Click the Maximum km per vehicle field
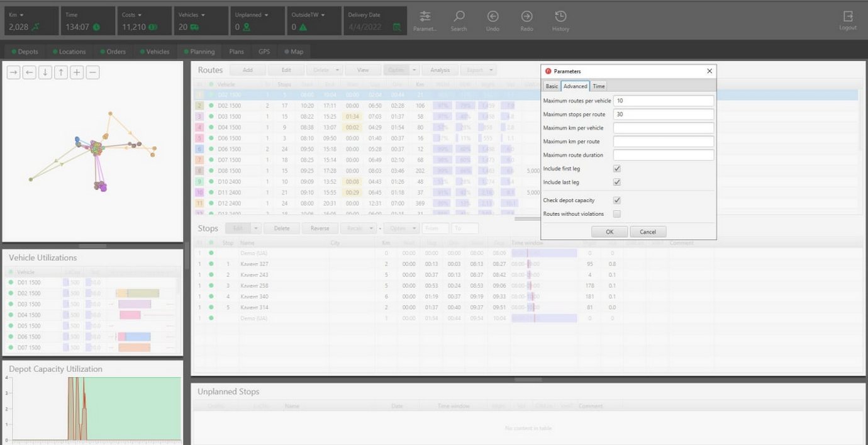868x445 pixels. [x=664, y=128]
